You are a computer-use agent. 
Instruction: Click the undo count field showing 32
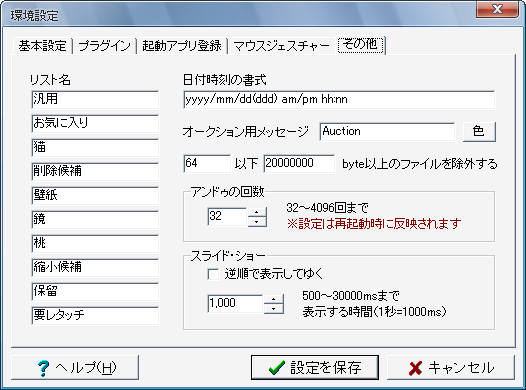coord(227,216)
